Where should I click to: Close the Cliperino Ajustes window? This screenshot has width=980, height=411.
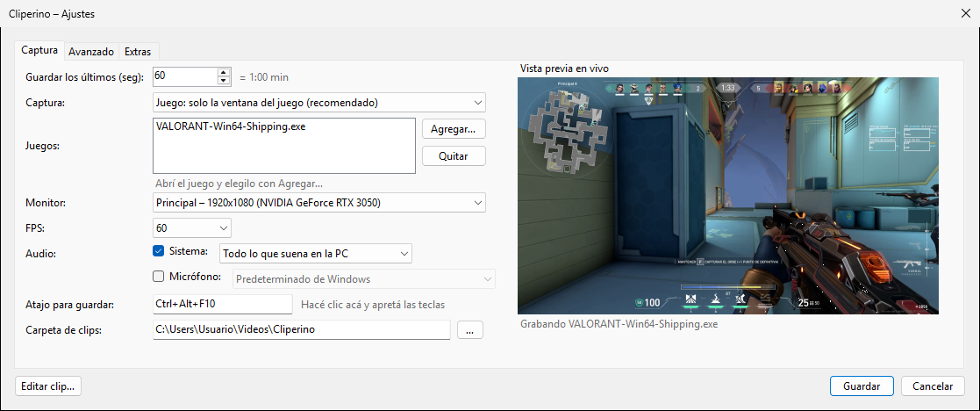[965, 13]
